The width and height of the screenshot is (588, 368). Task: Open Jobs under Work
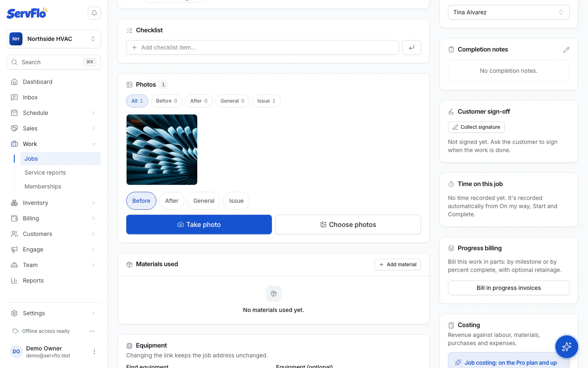60,159
